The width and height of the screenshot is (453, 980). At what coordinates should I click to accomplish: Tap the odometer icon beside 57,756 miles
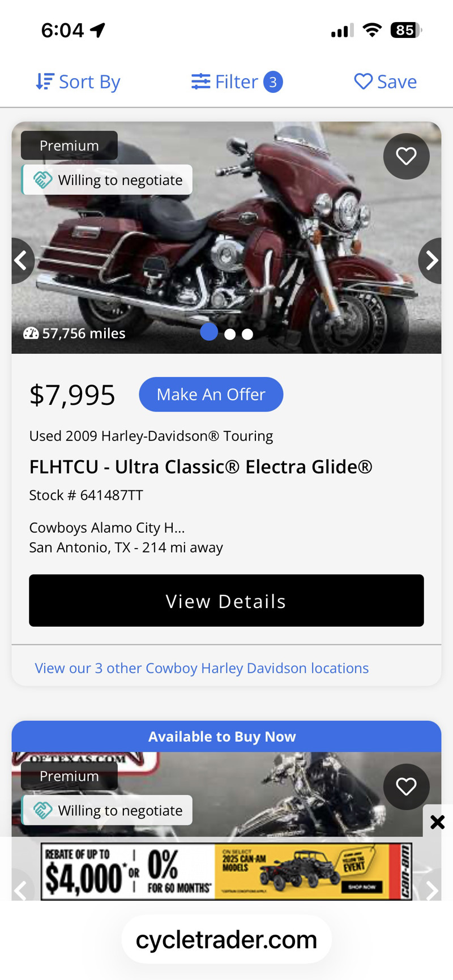[x=31, y=333]
